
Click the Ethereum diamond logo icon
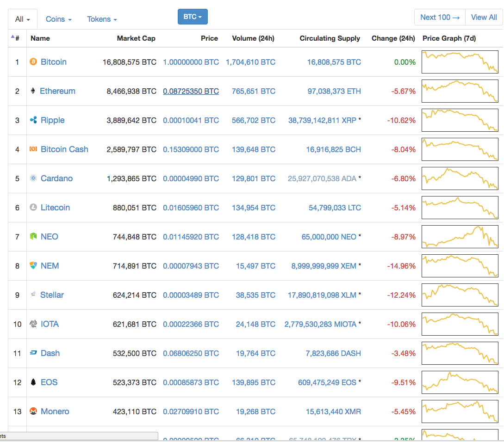click(33, 91)
